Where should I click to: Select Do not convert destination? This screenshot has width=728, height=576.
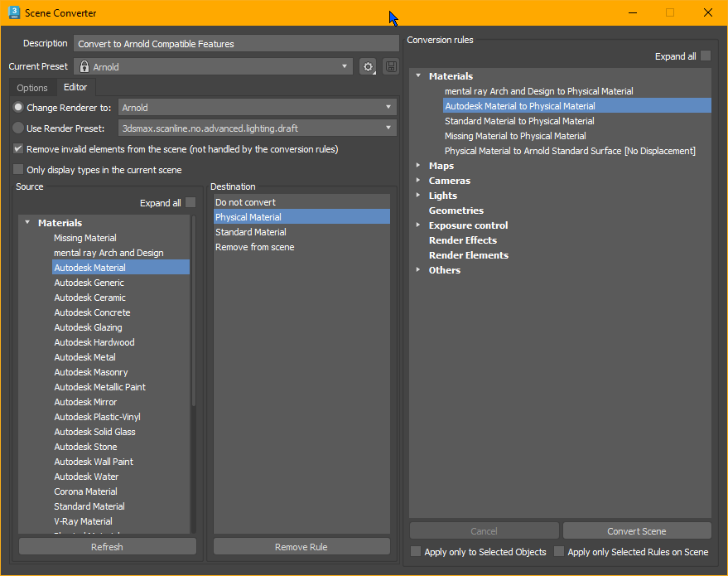pos(301,202)
